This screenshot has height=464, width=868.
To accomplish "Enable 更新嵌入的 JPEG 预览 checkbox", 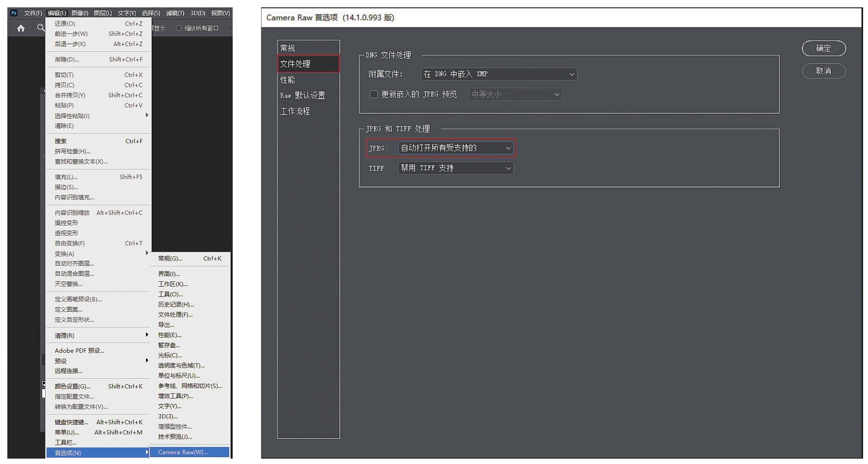I will click(x=374, y=94).
